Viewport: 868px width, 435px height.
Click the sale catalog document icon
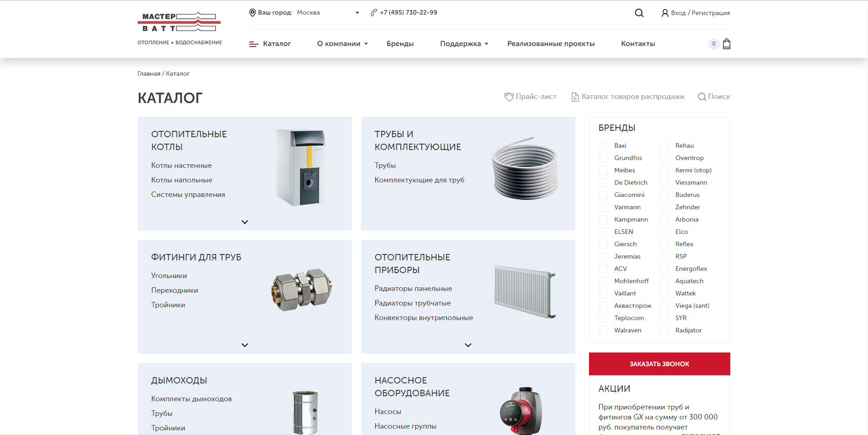[575, 97]
